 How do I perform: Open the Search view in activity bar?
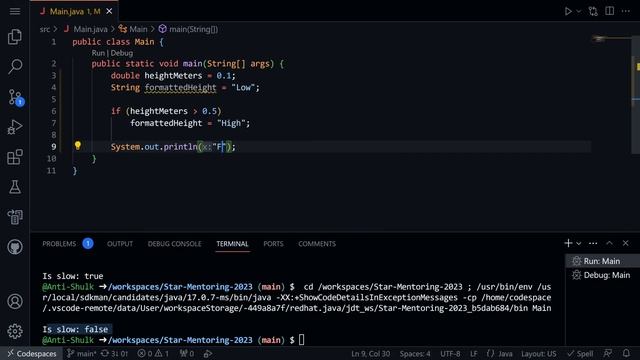coord(15,66)
